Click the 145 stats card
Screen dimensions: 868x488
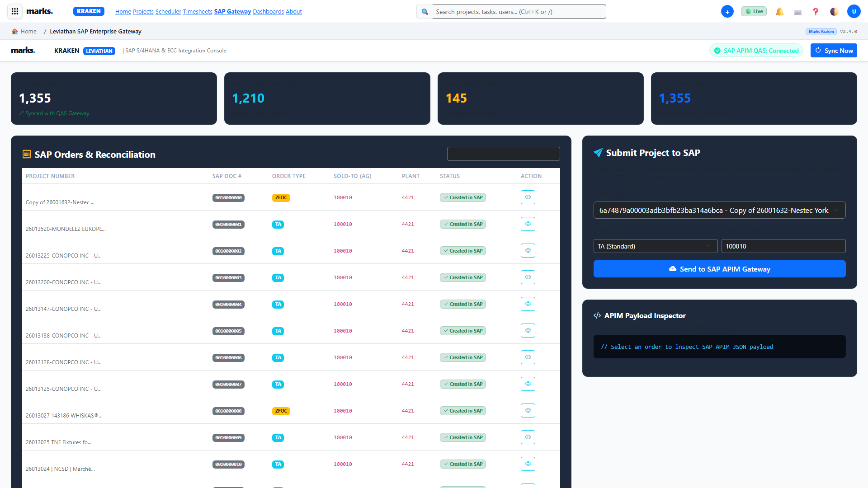(540, 99)
